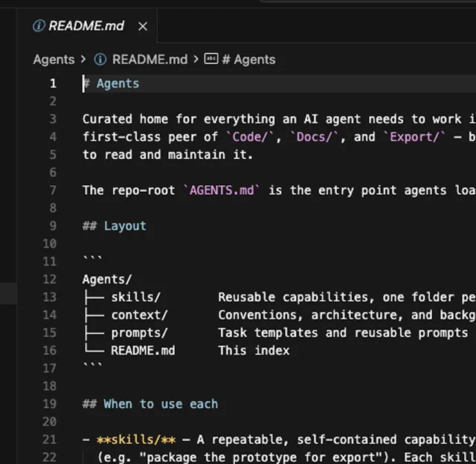Click 'skills/' in the layout tree
The width and height of the screenshot is (476, 464).
[135, 297]
